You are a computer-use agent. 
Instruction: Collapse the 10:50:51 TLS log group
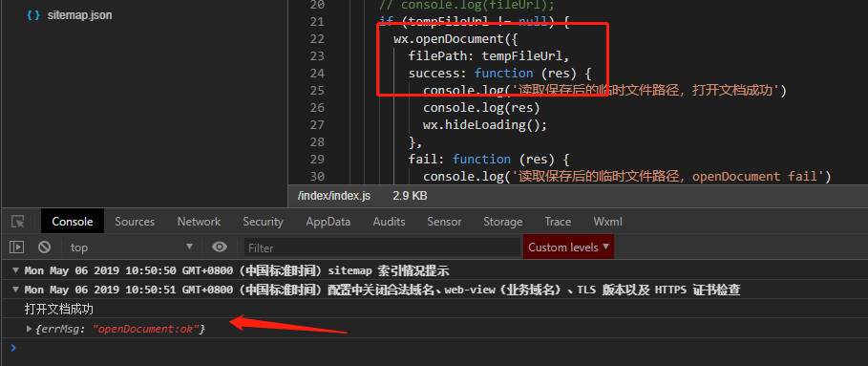coord(16,291)
